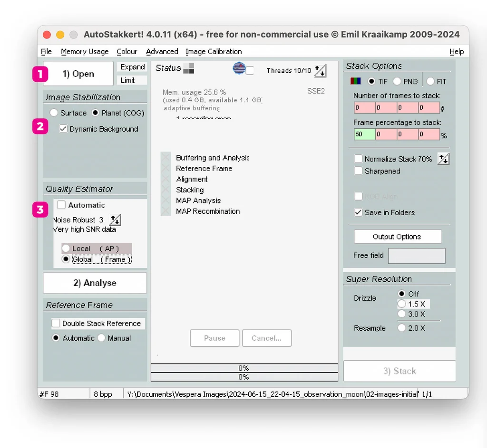Viewport: 487px width, 448px height.
Task: Toggle the checkbox beside the globe icon
Action: (x=250, y=70)
